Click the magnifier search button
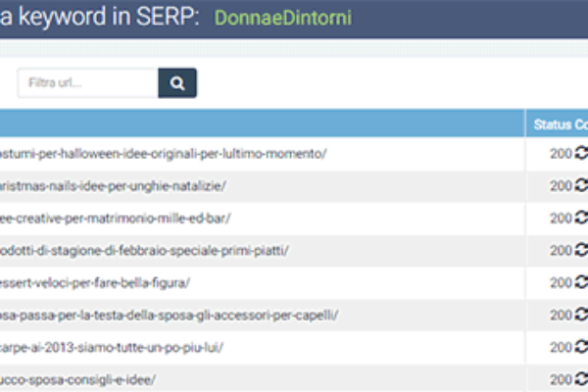The image size is (588, 392). (177, 83)
